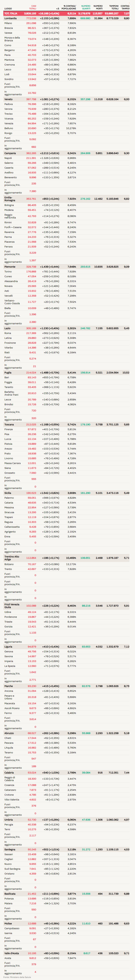Click the Luogo column header
This screenshot has height=980, width=135.
[x=8, y=8]
